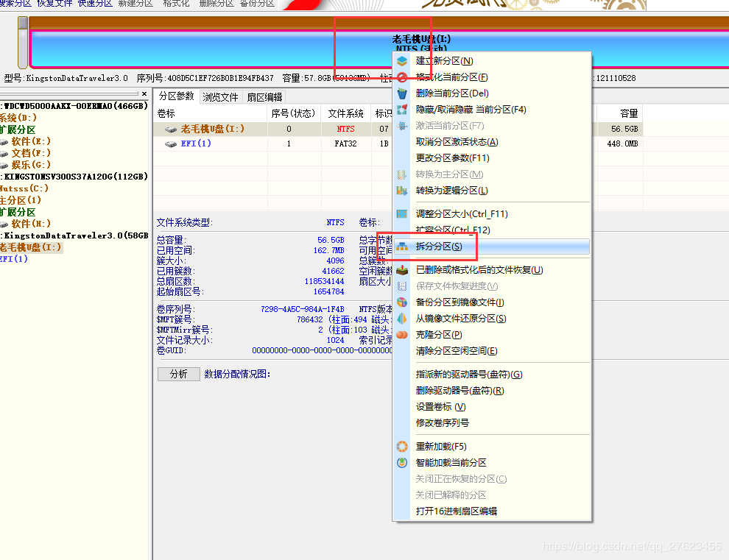
Task: Click the 分析 button
Action: click(x=178, y=374)
